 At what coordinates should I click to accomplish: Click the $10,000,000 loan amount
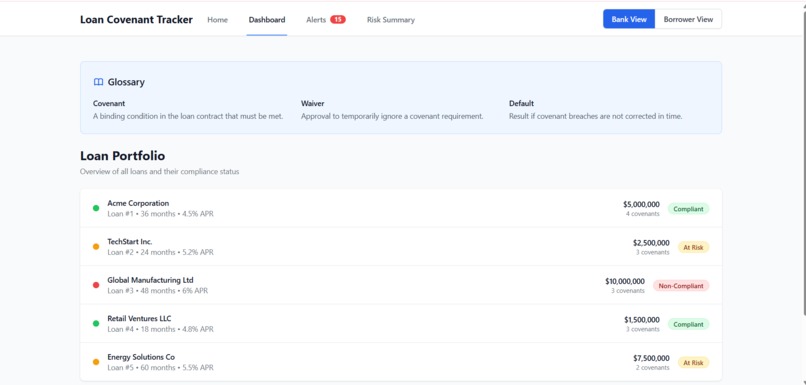point(625,281)
